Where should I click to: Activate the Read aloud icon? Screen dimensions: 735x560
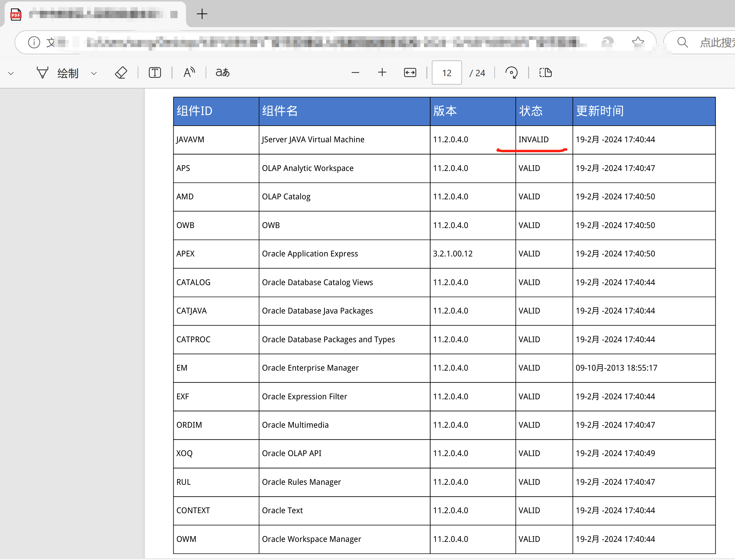[x=189, y=73]
